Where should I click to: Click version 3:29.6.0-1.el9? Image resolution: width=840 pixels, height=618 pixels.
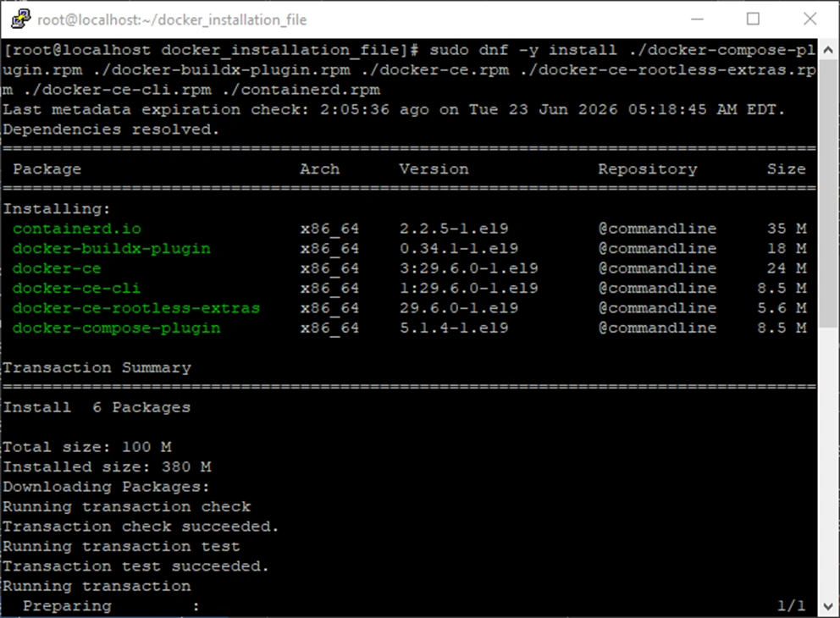coord(469,268)
